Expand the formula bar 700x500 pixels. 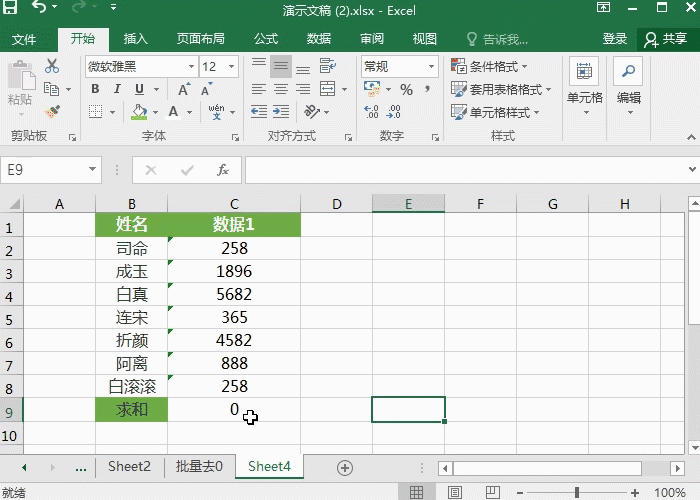click(x=692, y=169)
